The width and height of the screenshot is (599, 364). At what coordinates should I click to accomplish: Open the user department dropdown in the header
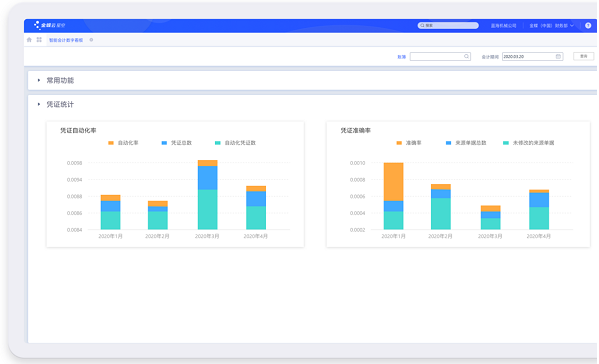552,26
